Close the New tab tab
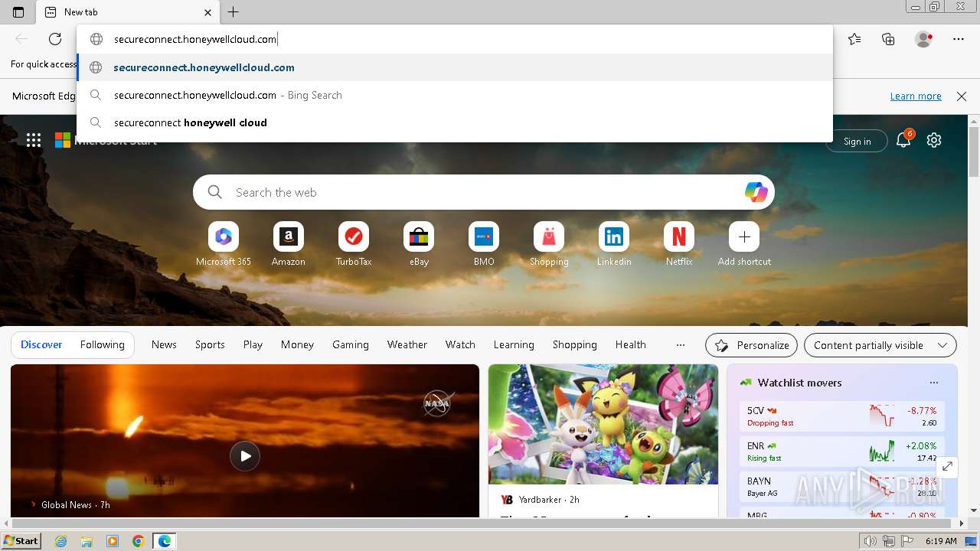Viewport: 980px width, 551px height. click(x=208, y=12)
